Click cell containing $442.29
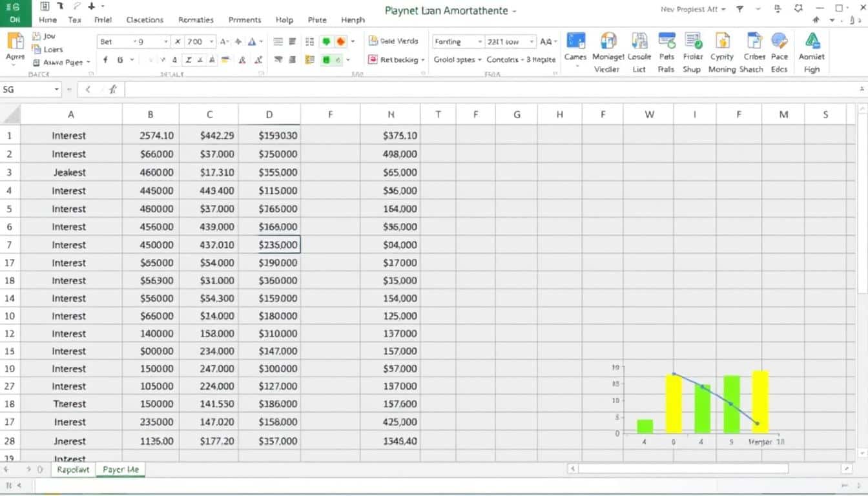 click(209, 136)
